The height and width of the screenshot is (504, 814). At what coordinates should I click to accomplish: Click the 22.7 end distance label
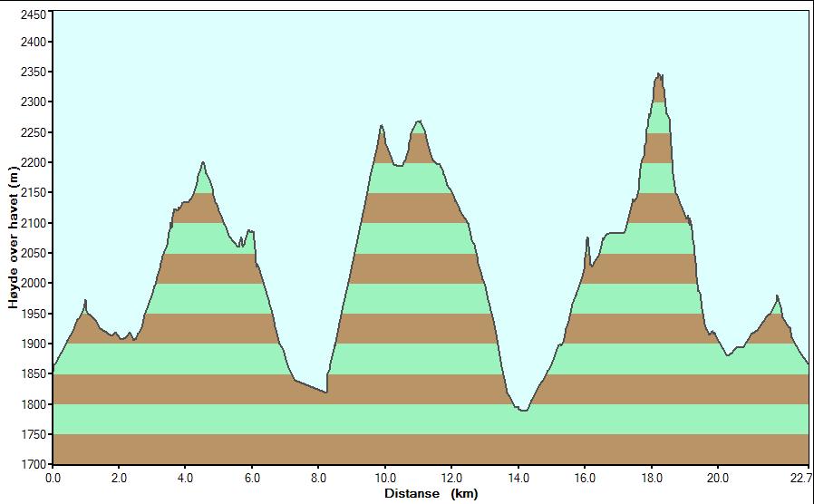coord(799,479)
